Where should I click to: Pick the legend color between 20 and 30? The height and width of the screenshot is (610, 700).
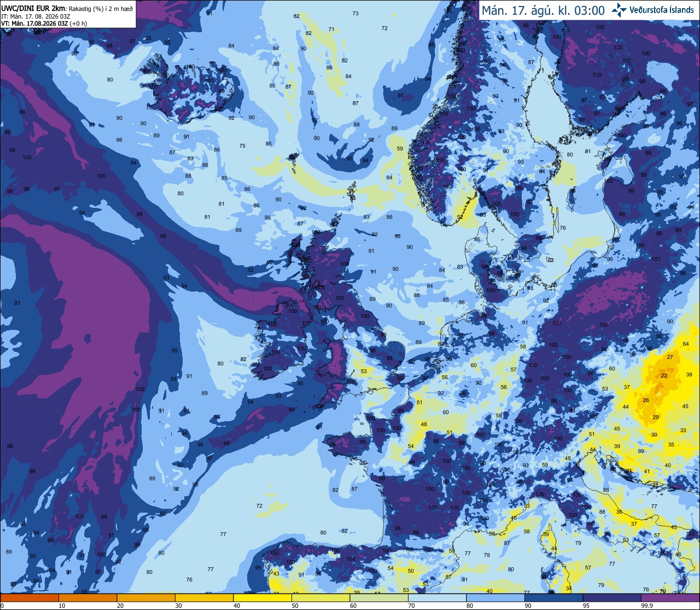[x=146, y=597]
